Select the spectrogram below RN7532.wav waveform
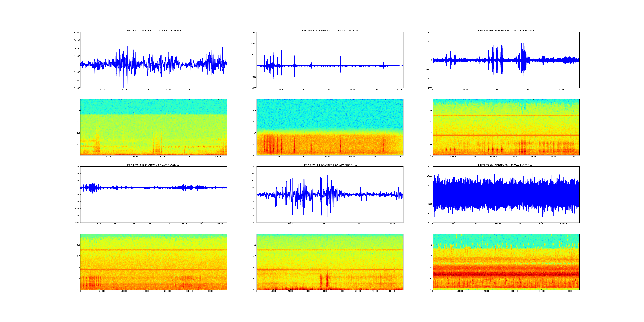The width and height of the screenshot is (644, 322). (506, 262)
